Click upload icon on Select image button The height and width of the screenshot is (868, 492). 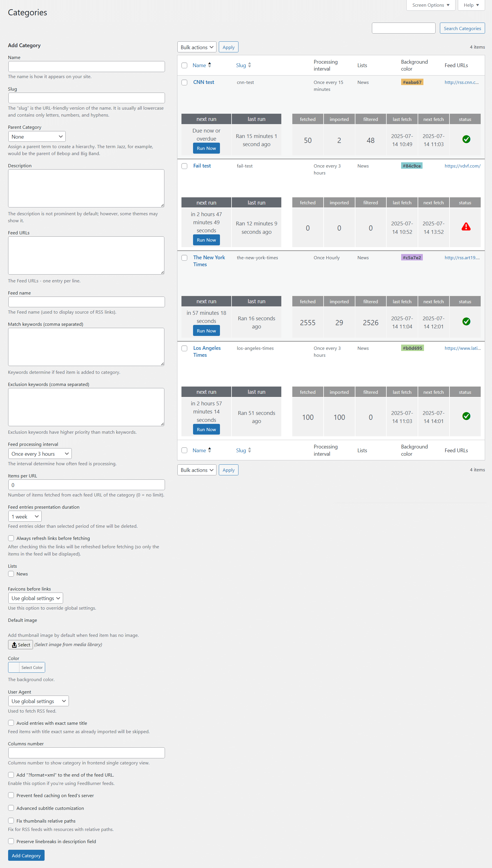[14, 645]
